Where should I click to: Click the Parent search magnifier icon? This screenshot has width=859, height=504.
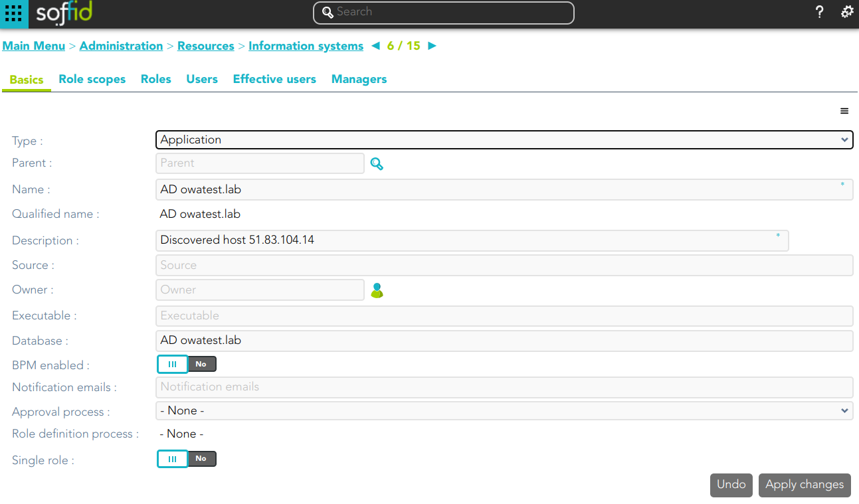[x=377, y=163]
